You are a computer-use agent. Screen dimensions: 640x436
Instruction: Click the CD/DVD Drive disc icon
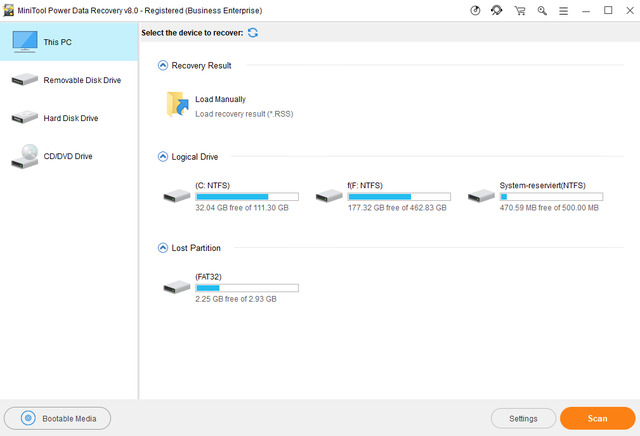[x=24, y=156]
